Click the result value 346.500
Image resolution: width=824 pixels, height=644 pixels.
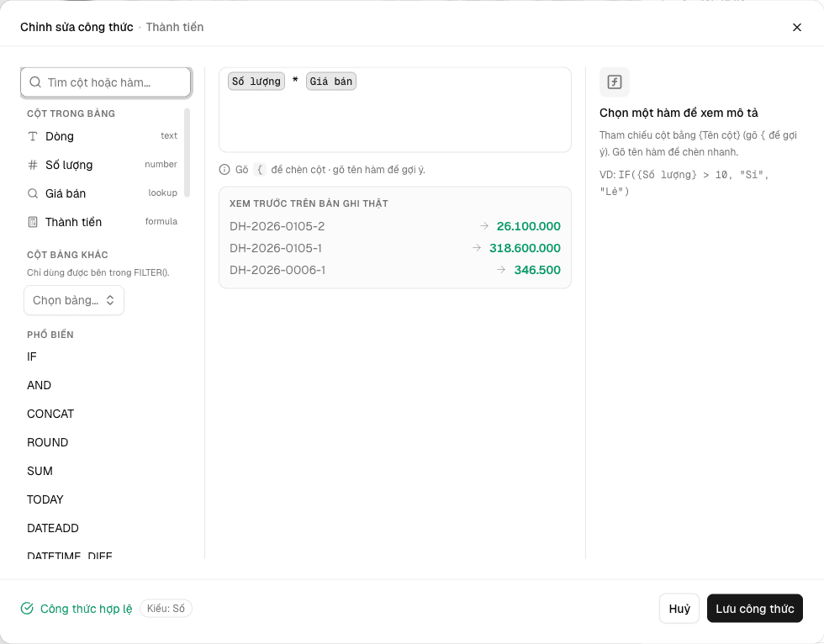537,270
